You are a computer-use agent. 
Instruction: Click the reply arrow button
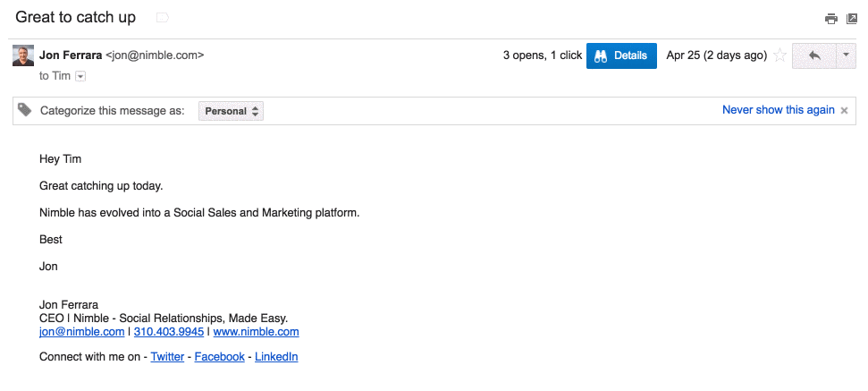tap(813, 55)
